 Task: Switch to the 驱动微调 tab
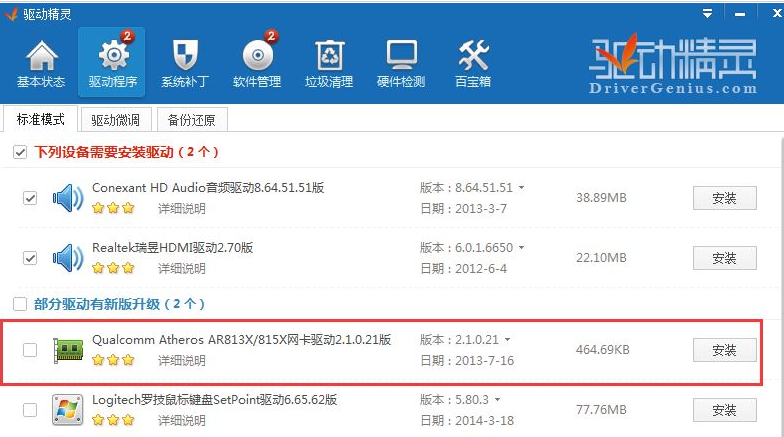coord(116,120)
